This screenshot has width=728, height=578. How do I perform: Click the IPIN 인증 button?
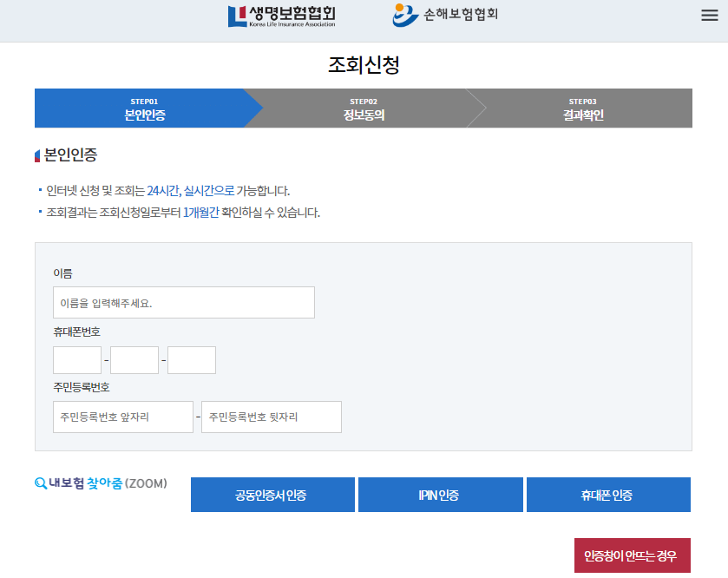pos(440,494)
